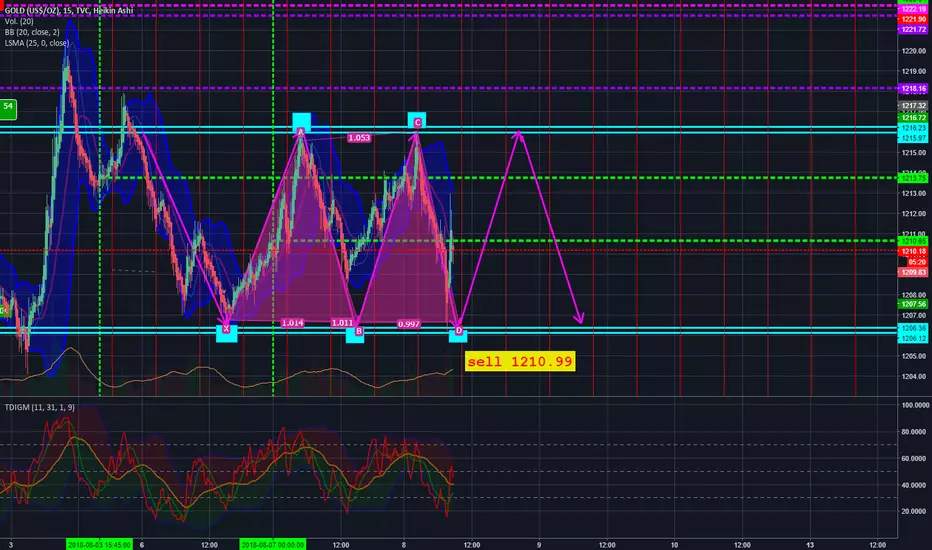Click the green 54 badge on left edge
The image size is (932, 550).
(8, 109)
